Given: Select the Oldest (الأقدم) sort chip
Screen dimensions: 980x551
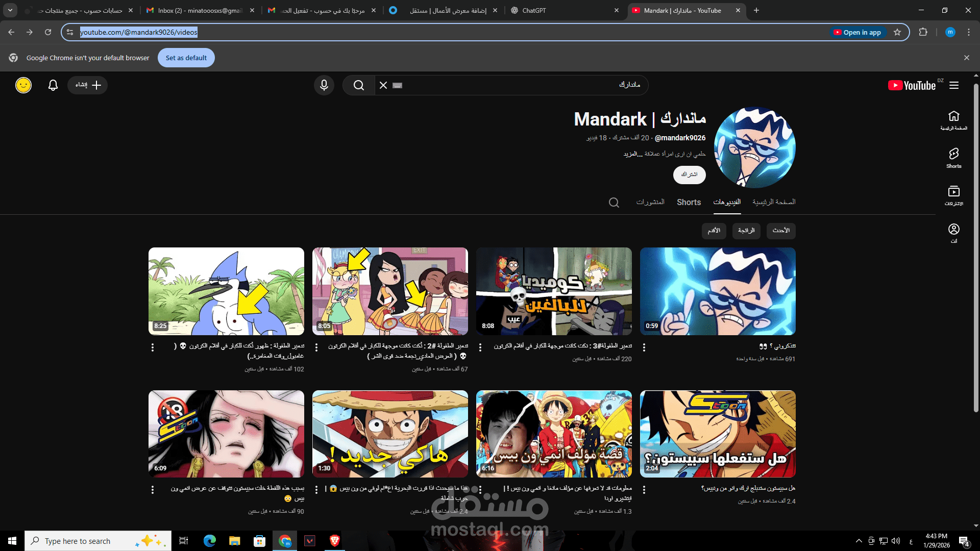Looking at the screenshot, I should tap(714, 231).
